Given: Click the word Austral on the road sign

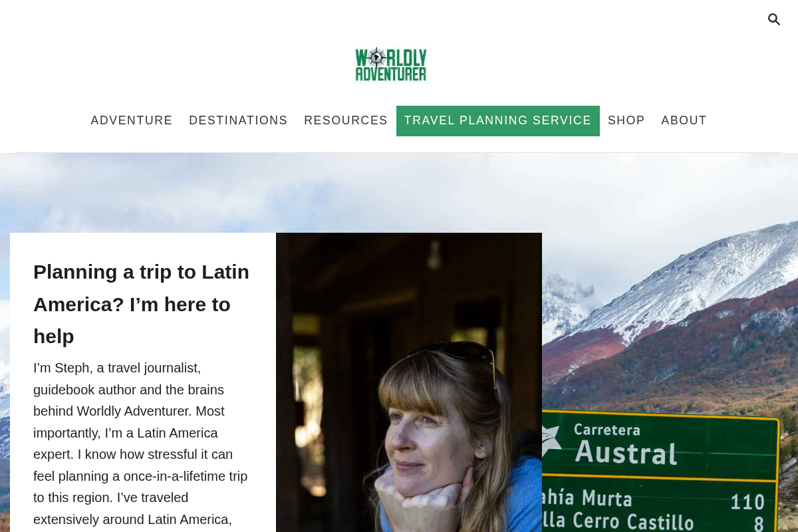Looking at the screenshot, I should click(x=626, y=453).
